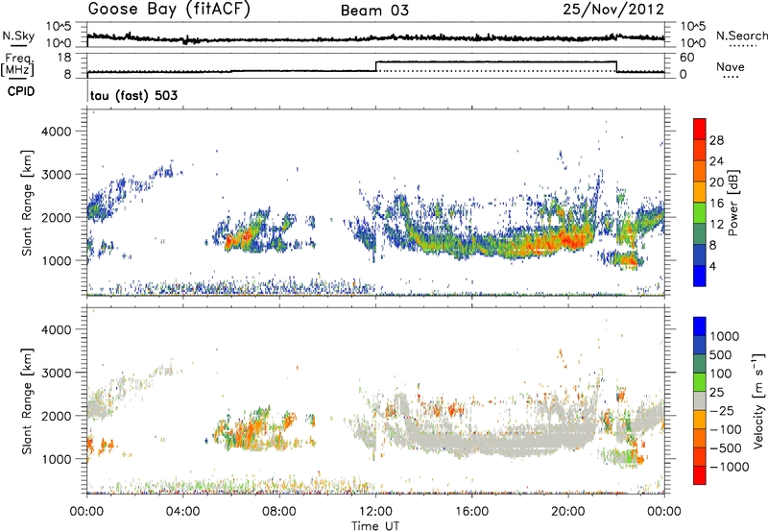Click the 16:00 time axis tick label
This screenshot has height=532, width=768.
pyautogui.click(x=471, y=512)
